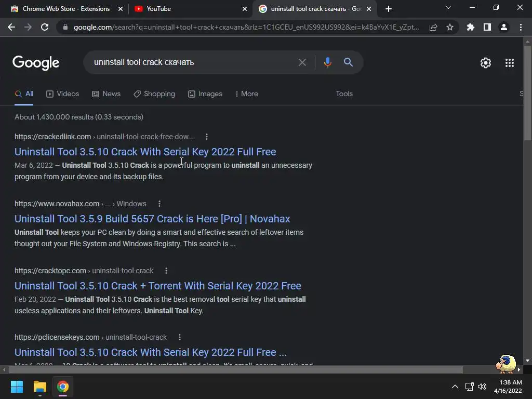532x399 pixels.
Task: Click the vertical page scrollbar thumb
Action: click(527, 92)
